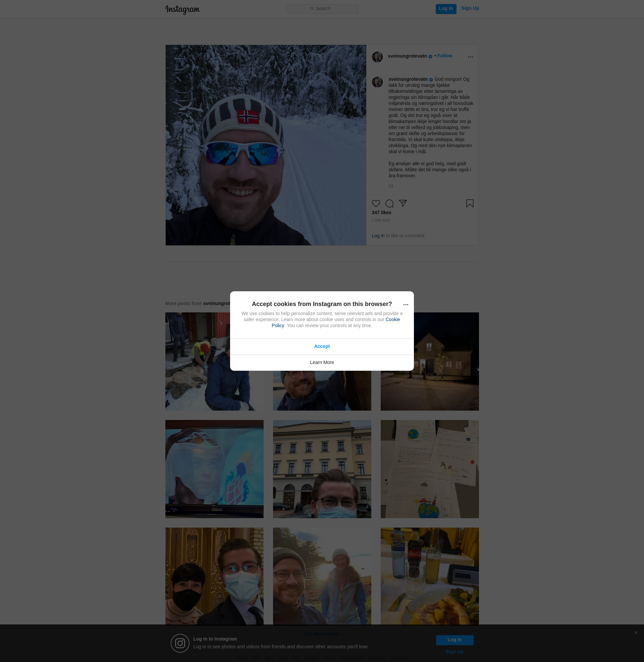This screenshot has height=662, width=644.
Task: Click the Instagram camera icon in bottom banner
Action: click(x=180, y=643)
